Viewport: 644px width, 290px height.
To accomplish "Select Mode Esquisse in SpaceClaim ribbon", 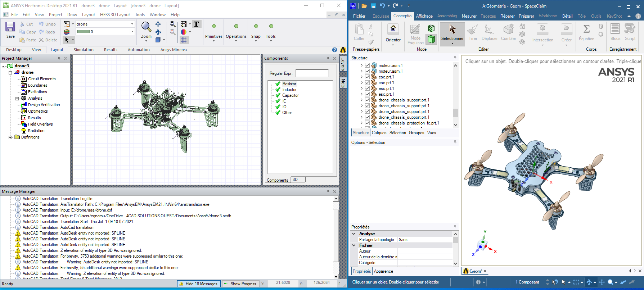I will coord(415,34).
